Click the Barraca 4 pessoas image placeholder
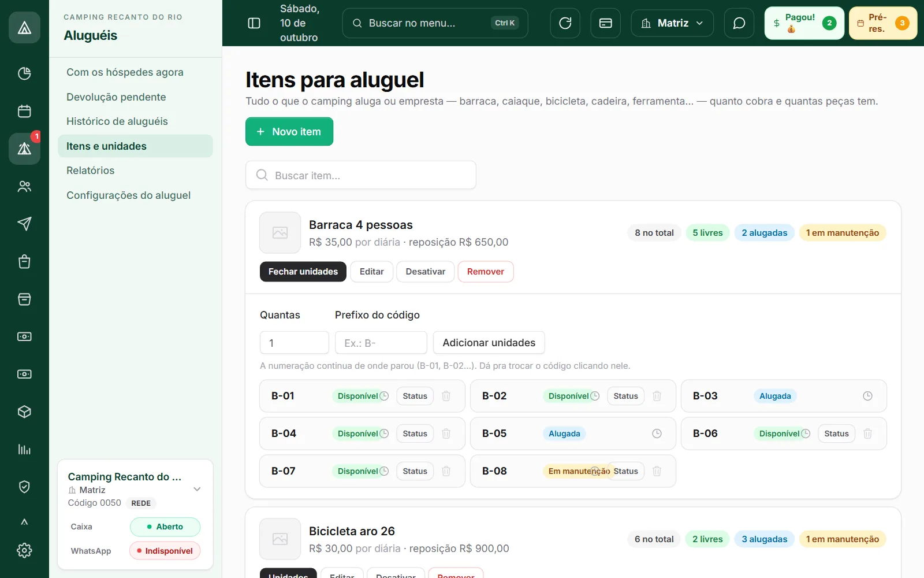 [280, 233]
